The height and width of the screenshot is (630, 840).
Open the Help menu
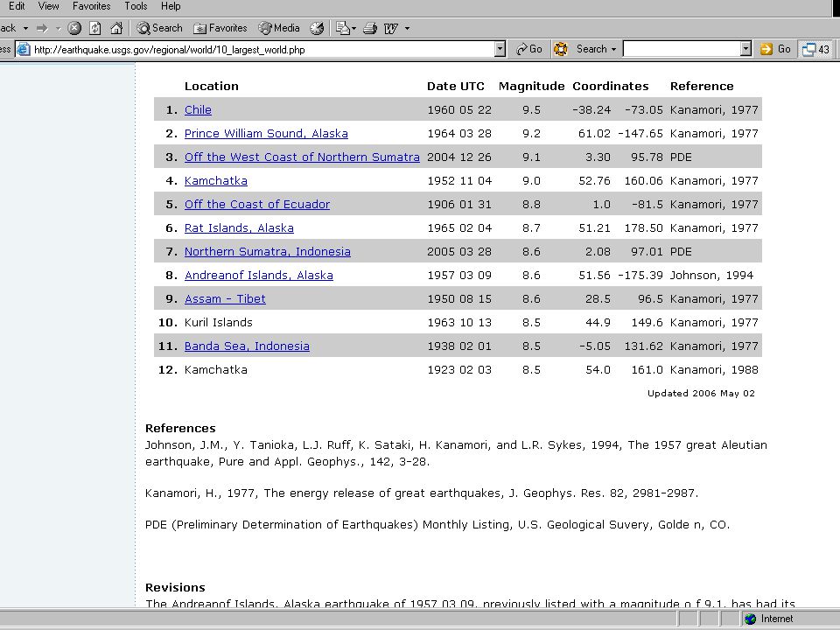[x=171, y=6]
